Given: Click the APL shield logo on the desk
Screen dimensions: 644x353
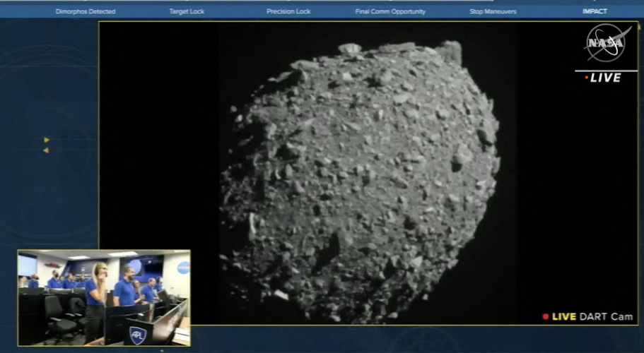Looking at the screenshot, I should coord(137,335).
